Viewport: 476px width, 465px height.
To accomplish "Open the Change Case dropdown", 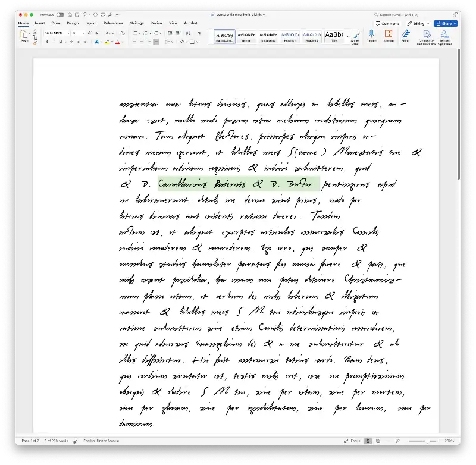I will click(109, 33).
